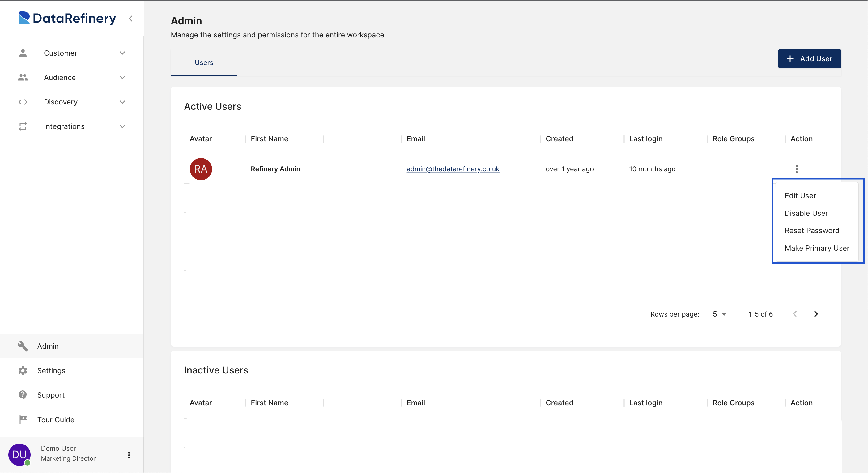Image resolution: width=868 pixels, height=473 pixels.
Task: Click the Tour Guide item
Action: [56, 420]
